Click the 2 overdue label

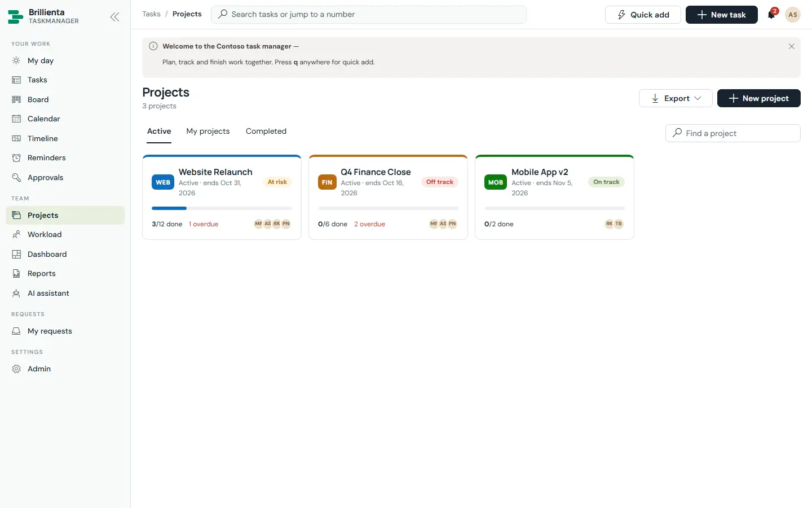[369, 224]
